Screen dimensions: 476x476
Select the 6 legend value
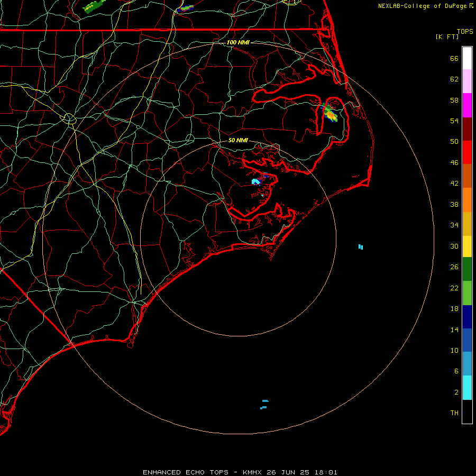(x=456, y=371)
